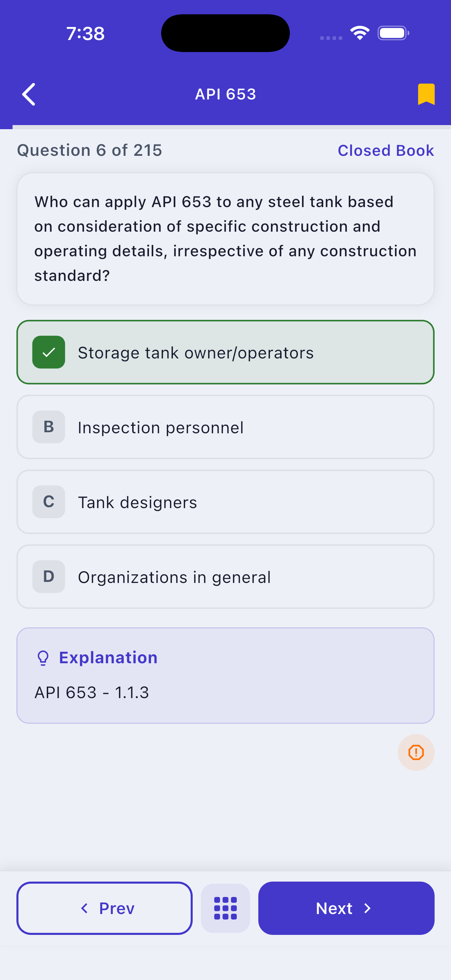Open the Explanation panel
This screenshot has width=451, height=980.
pos(225,675)
